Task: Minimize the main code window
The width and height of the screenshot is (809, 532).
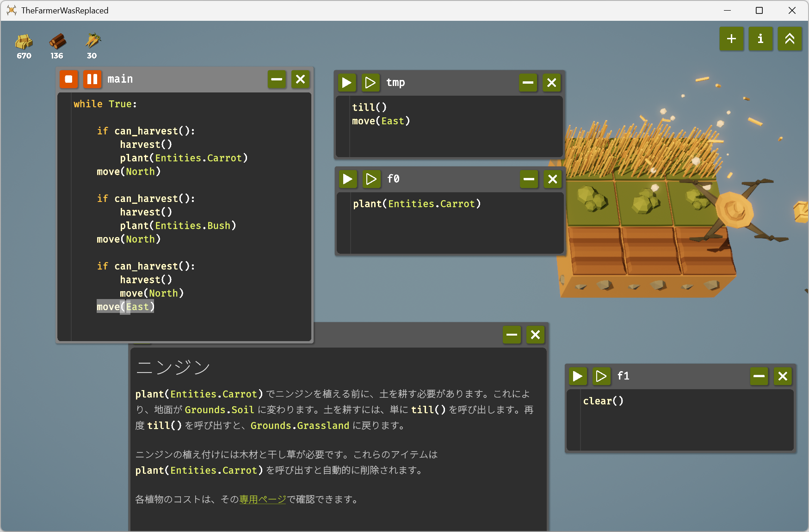Action: [277, 79]
